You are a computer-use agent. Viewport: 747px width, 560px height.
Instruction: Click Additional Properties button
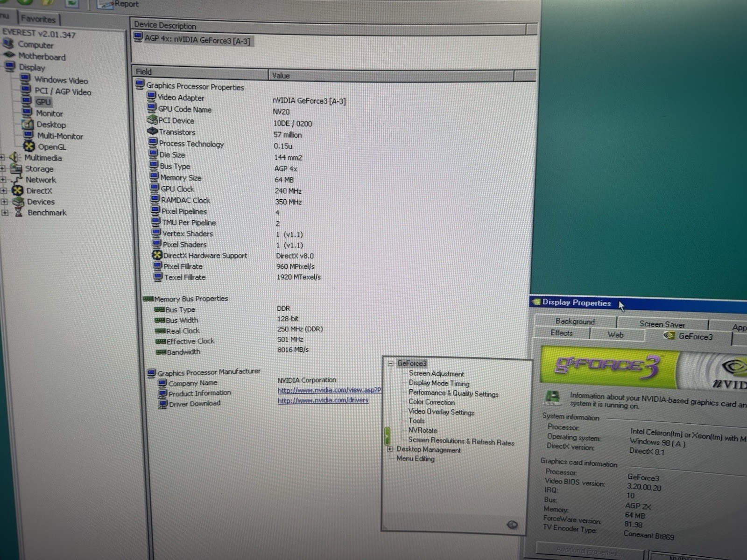(x=589, y=551)
